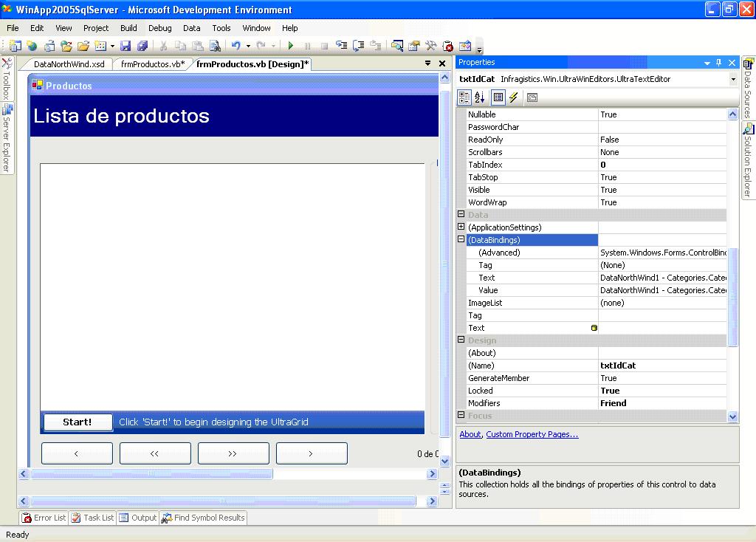This screenshot has width=756, height=542.
Task: Open the Server Explorer side tab
Action: tap(7, 138)
